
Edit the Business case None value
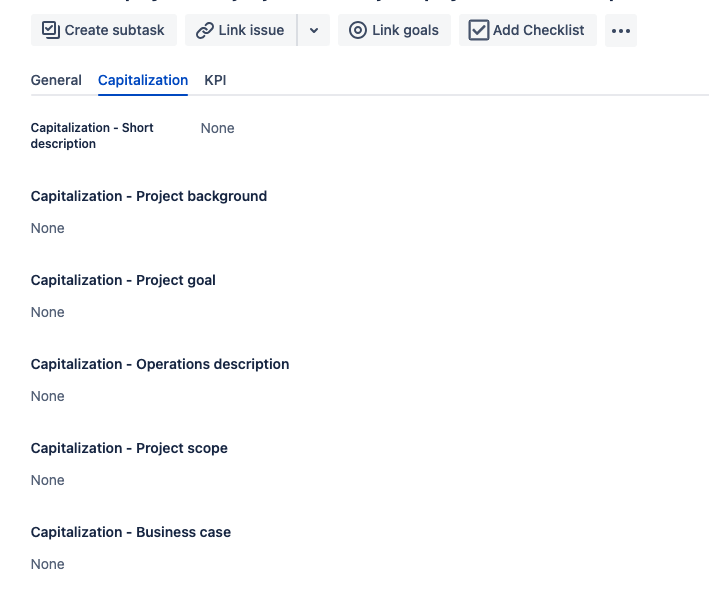[x=48, y=564]
